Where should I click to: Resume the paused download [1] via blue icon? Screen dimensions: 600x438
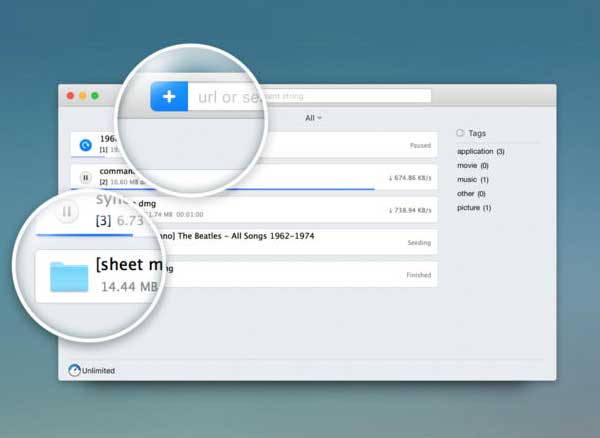pyautogui.click(x=86, y=145)
